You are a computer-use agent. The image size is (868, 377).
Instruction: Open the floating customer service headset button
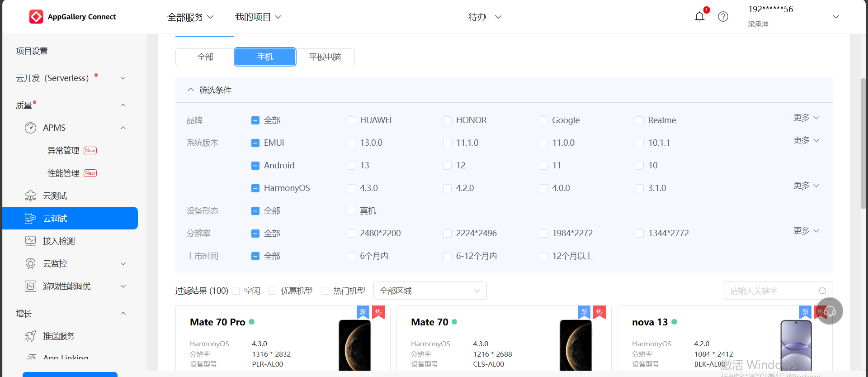coord(830,311)
